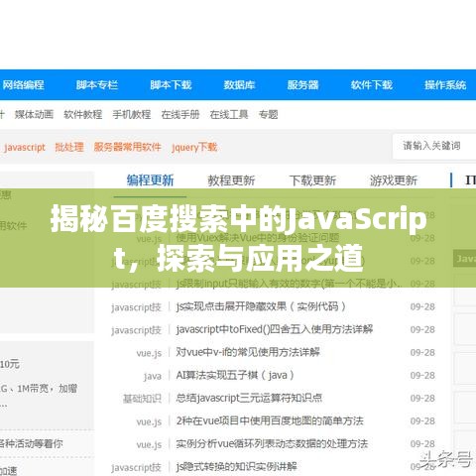Switch to the 教程更新 tab
This screenshot has width=476, height=476.
(231, 180)
